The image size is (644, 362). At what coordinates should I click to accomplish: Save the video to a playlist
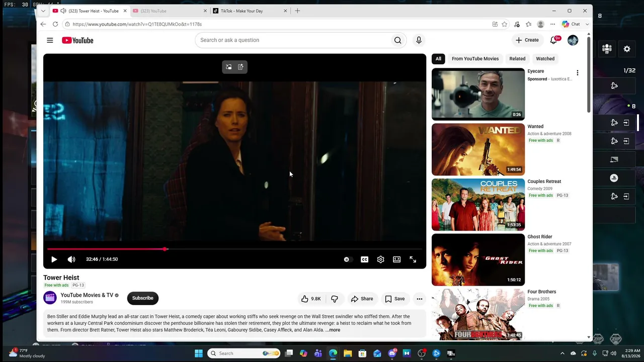click(x=394, y=299)
